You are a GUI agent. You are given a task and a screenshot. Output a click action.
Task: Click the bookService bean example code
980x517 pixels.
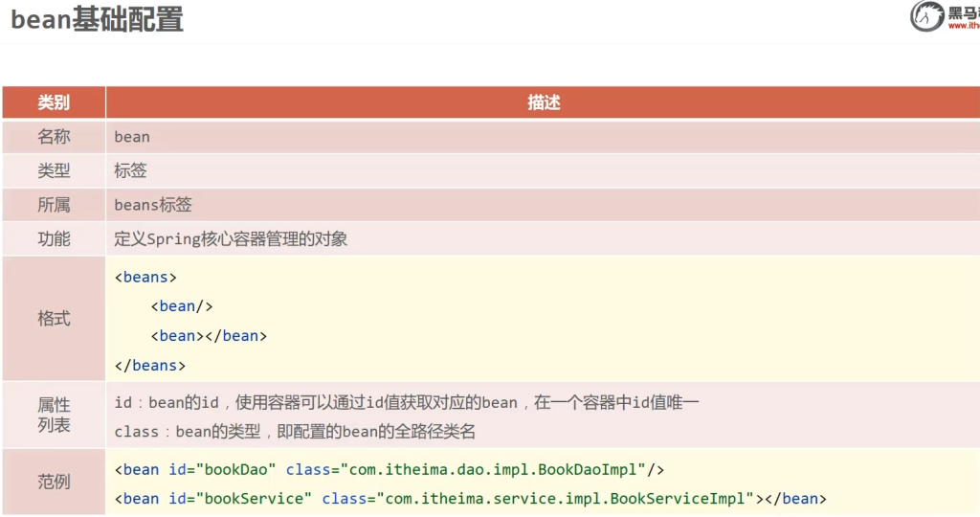pyautogui.click(x=470, y=498)
